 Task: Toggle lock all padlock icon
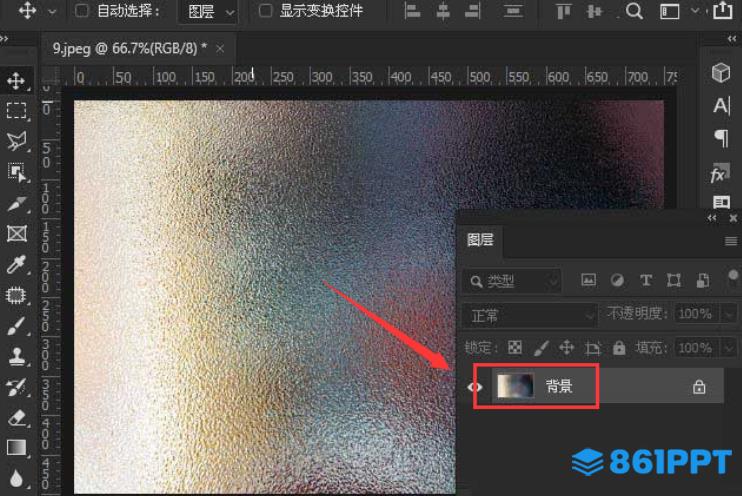click(x=619, y=348)
